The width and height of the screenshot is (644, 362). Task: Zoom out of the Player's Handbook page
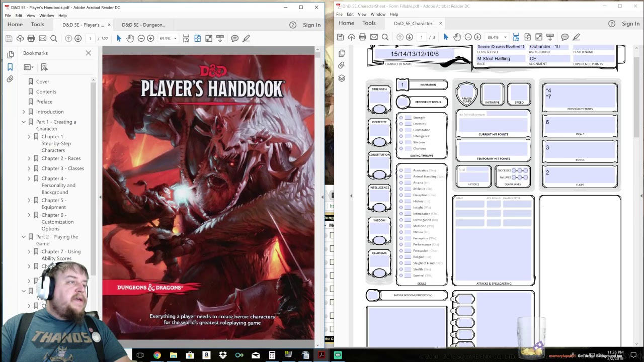coord(141,38)
